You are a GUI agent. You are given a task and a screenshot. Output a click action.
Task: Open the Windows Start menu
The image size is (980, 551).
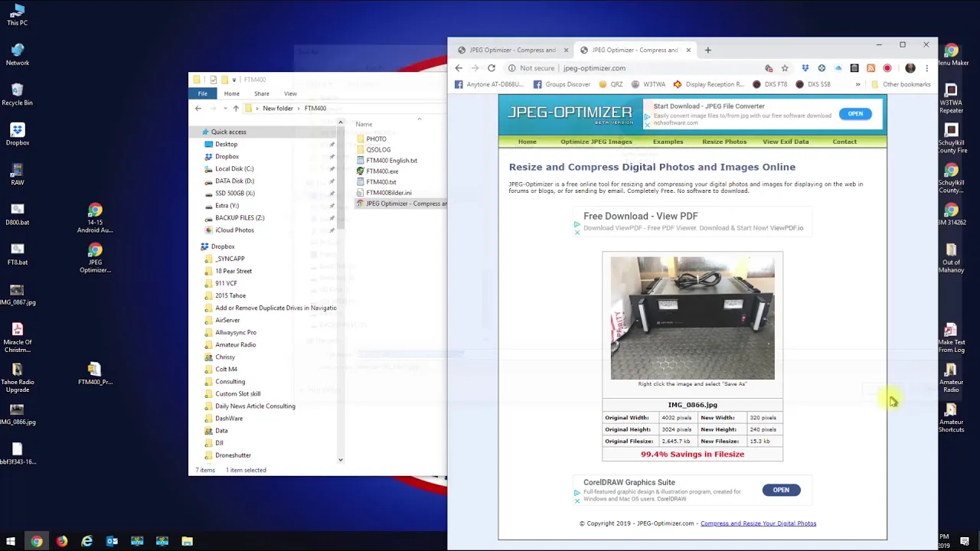11,541
